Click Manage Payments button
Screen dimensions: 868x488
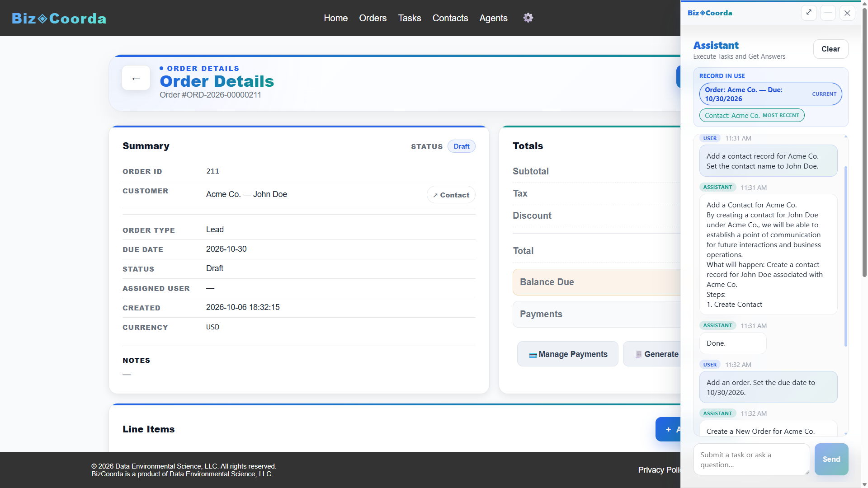coord(568,354)
